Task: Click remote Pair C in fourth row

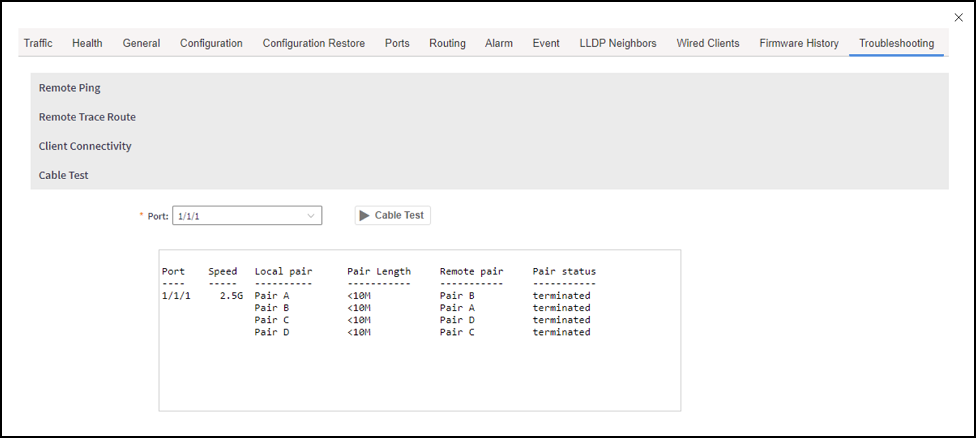Action: [458, 332]
